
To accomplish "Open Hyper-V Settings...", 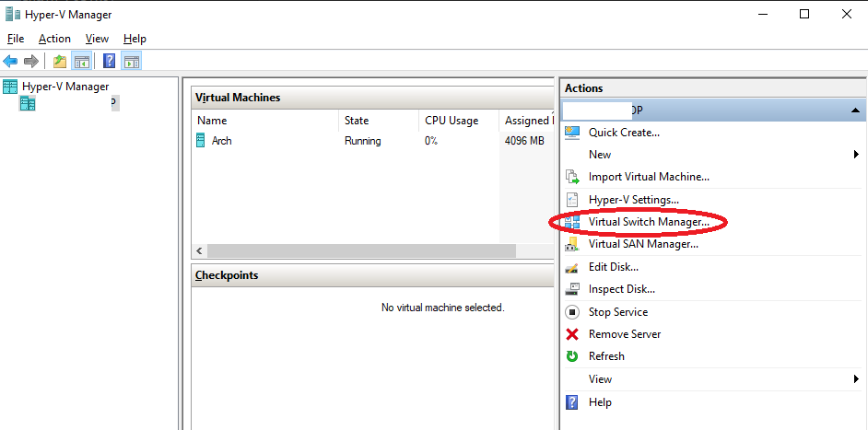I will 633,200.
